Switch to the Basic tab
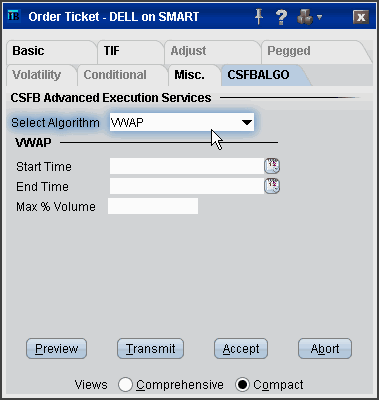The width and height of the screenshot is (379, 400). (x=28, y=51)
